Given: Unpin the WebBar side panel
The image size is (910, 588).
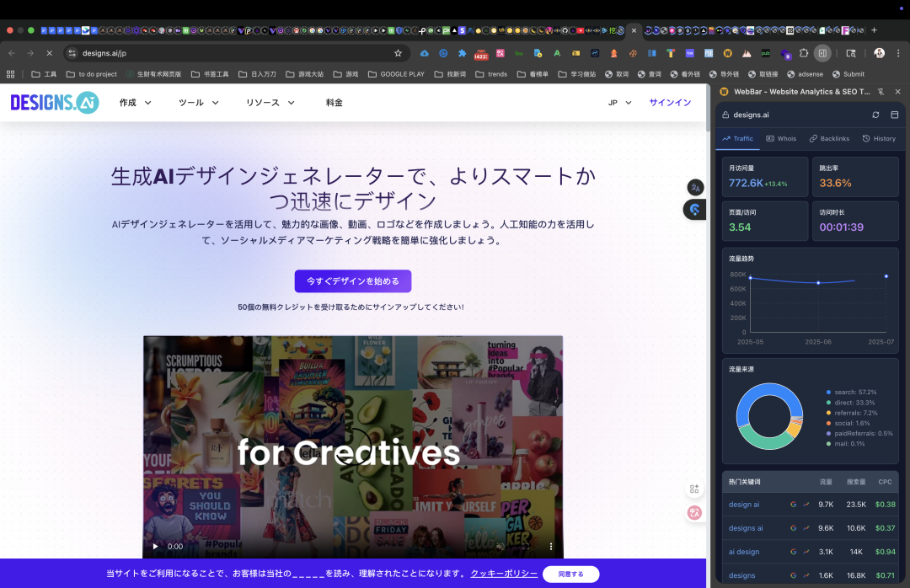Looking at the screenshot, I should 881,92.
